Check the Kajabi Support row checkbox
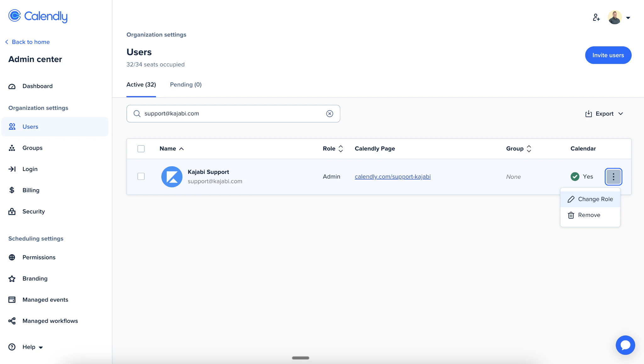Image resolution: width=644 pixels, height=364 pixels. point(141,176)
